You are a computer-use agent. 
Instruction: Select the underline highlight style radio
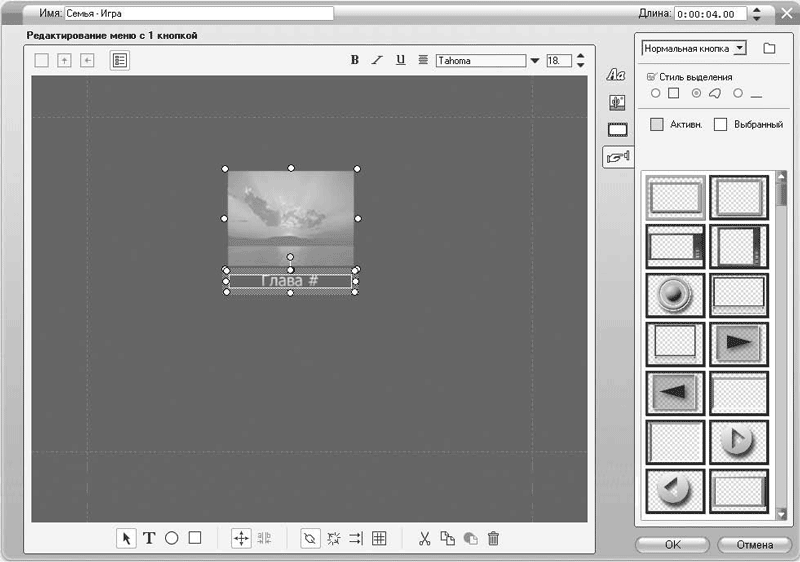(x=738, y=93)
